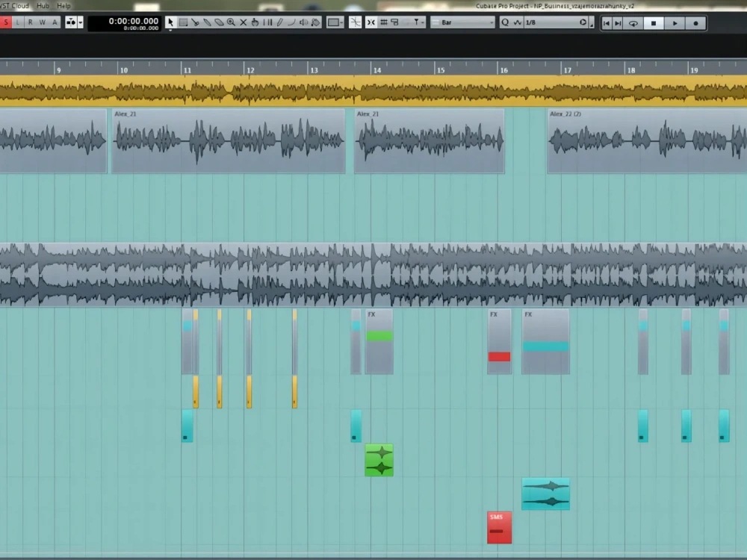The image size is (747, 560).
Task: Click the Apply Quantize round icon
Action: [x=583, y=22]
